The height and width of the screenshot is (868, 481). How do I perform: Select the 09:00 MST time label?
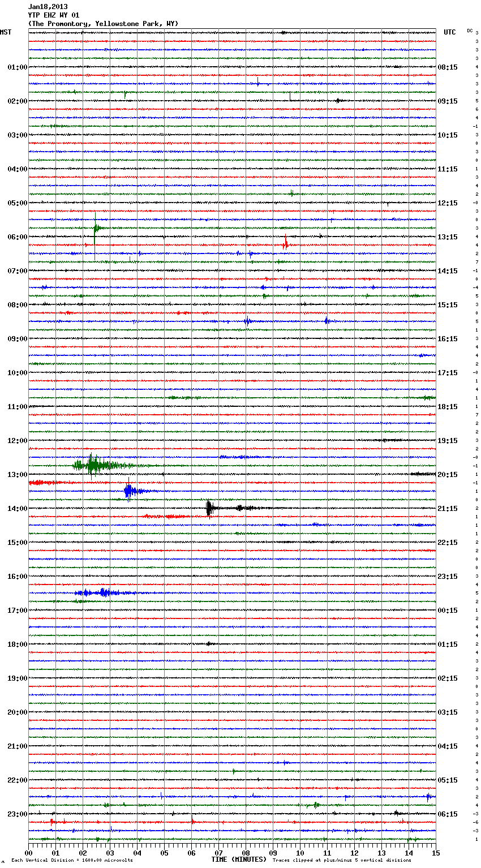tap(18, 339)
